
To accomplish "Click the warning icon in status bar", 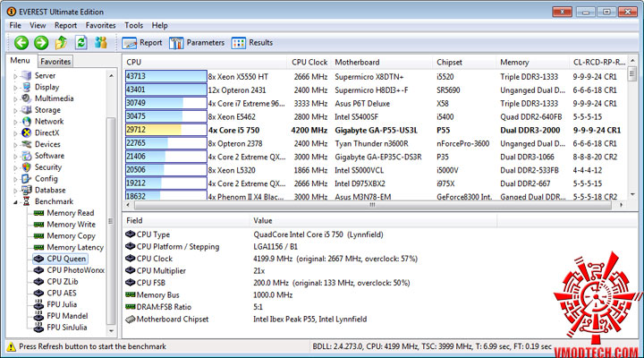I will coord(12,346).
